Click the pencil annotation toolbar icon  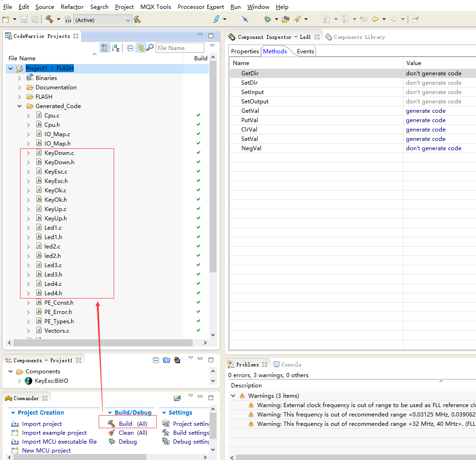pyautogui.click(x=297, y=20)
